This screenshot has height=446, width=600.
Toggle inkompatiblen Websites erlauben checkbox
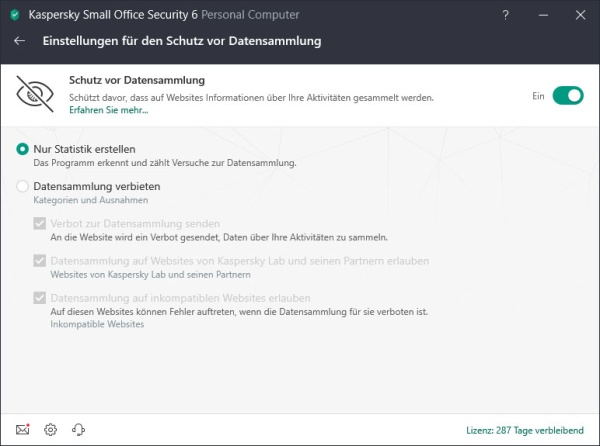(39, 298)
